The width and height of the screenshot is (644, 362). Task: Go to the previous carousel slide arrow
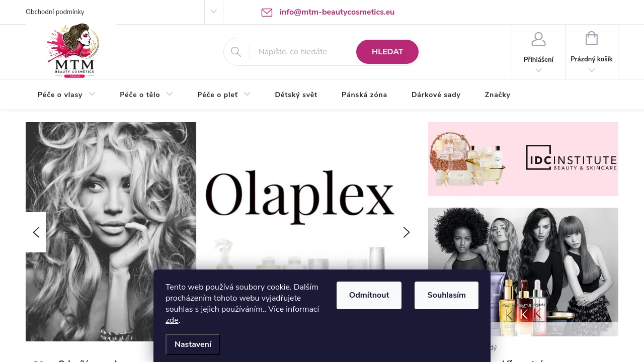[36, 232]
